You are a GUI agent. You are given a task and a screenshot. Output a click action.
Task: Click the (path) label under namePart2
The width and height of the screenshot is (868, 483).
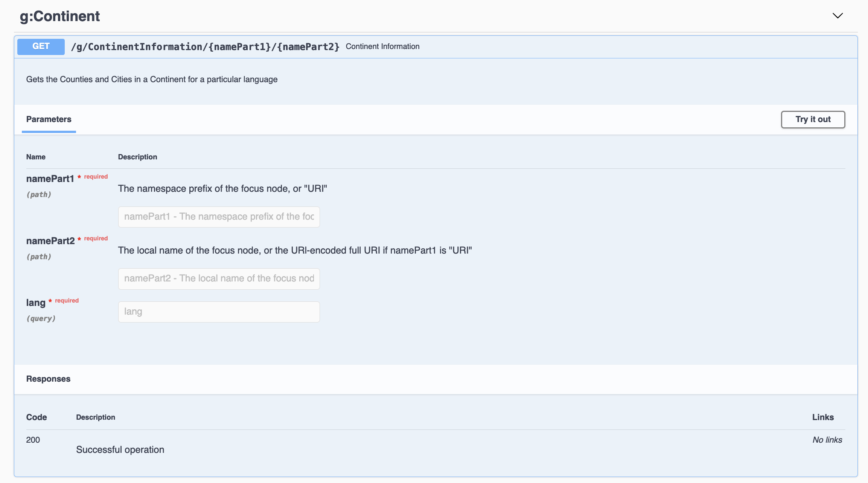click(39, 257)
